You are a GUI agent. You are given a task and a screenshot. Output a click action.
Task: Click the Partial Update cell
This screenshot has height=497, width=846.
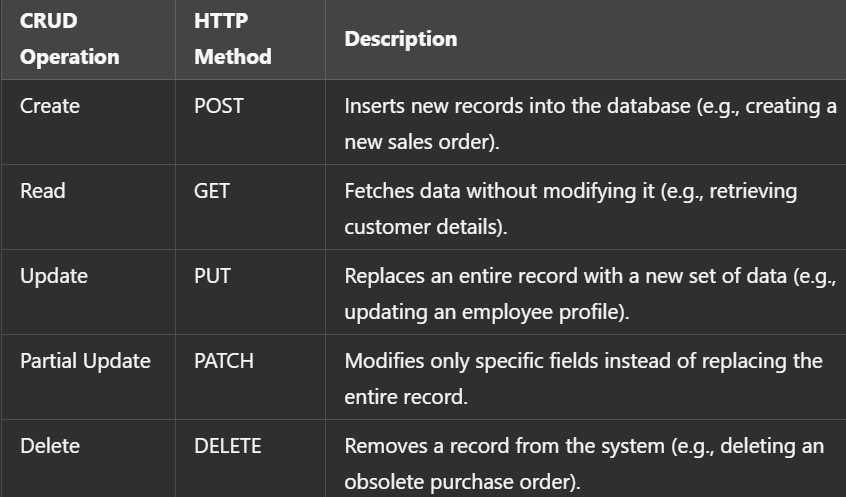pos(85,361)
